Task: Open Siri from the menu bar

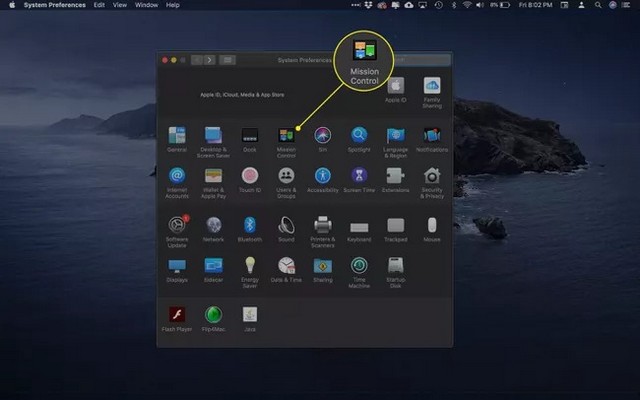Action: click(x=613, y=5)
